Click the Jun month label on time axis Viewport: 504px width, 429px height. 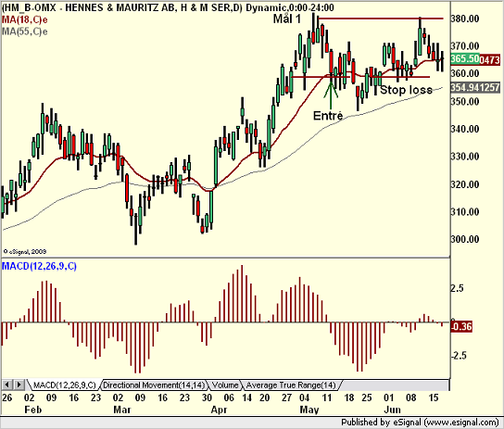(393, 410)
